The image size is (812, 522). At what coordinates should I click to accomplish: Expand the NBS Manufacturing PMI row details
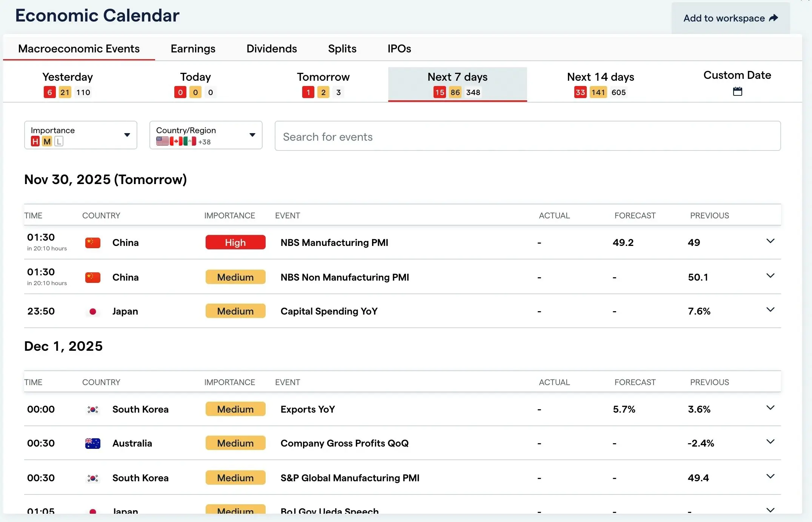(770, 241)
